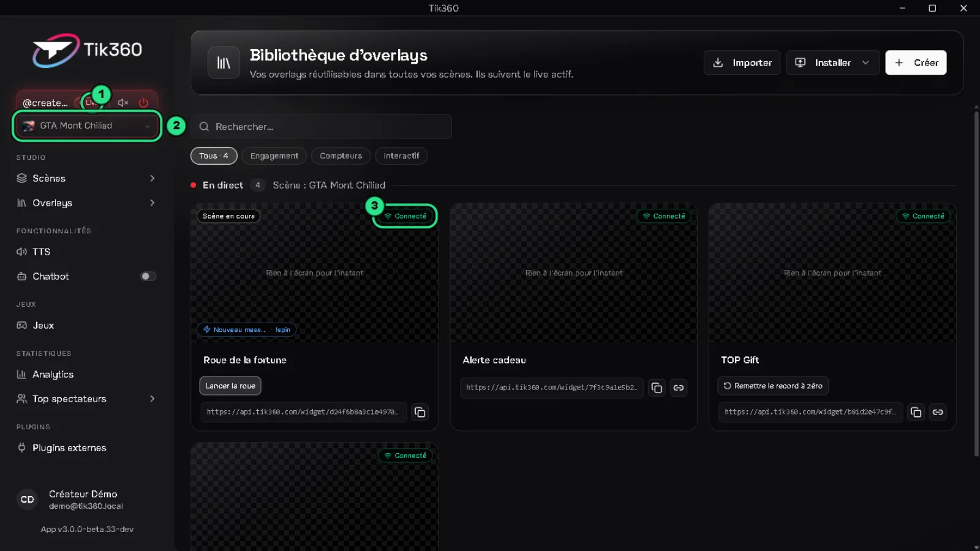Click the Rechercher search field
Image resolution: width=980 pixels, height=551 pixels.
[x=322, y=127]
